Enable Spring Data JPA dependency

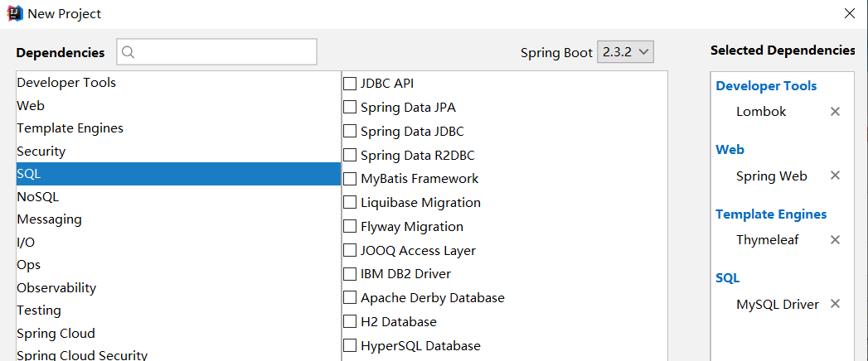(350, 108)
